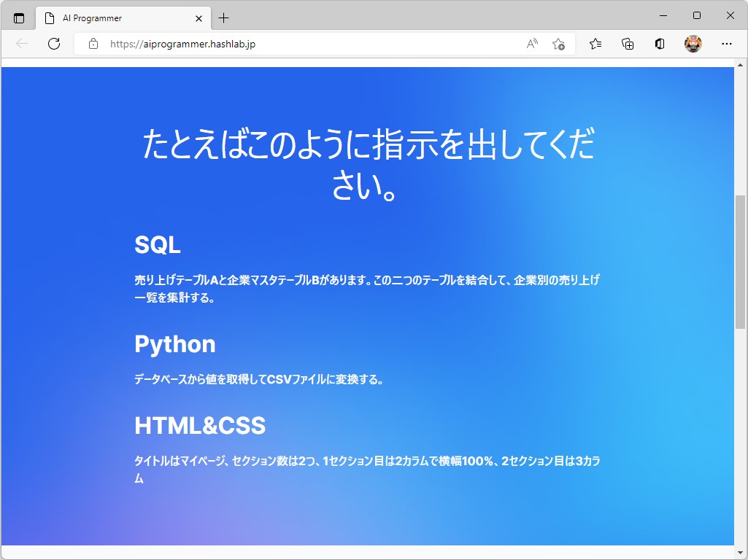Close the AI Programmer tab
The image size is (748, 560).
[198, 17]
